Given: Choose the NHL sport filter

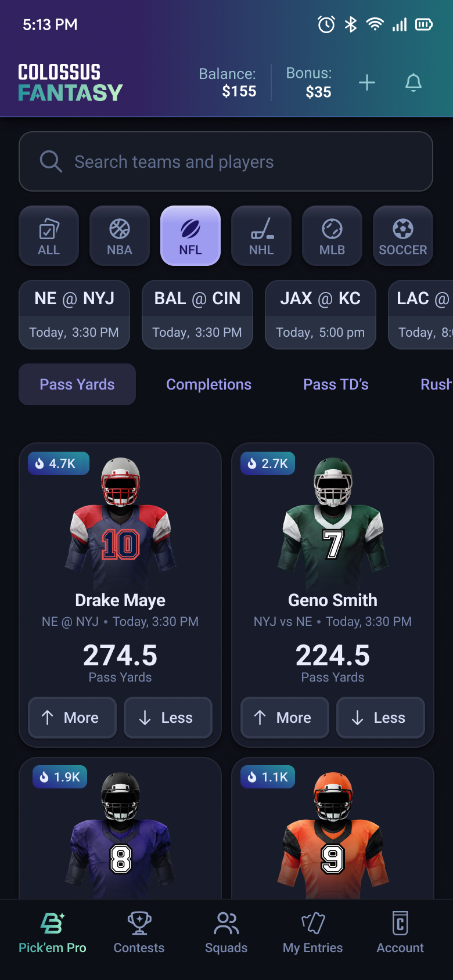Looking at the screenshot, I should pyautogui.click(x=261, y=236).
